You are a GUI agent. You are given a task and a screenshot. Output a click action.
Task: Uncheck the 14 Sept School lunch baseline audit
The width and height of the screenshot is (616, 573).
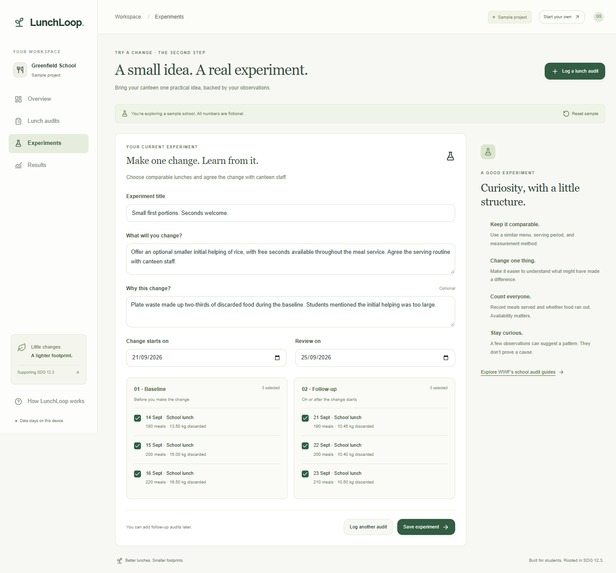[138, 418]
